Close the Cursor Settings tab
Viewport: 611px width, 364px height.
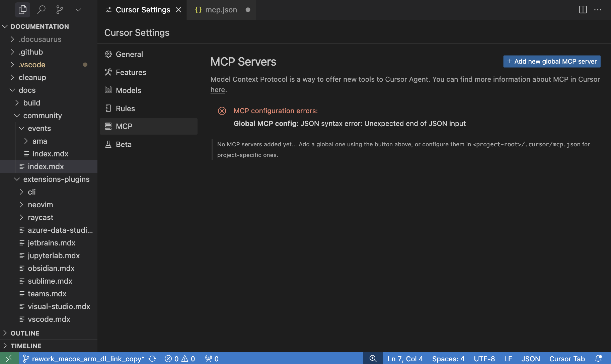pos(178,10)
